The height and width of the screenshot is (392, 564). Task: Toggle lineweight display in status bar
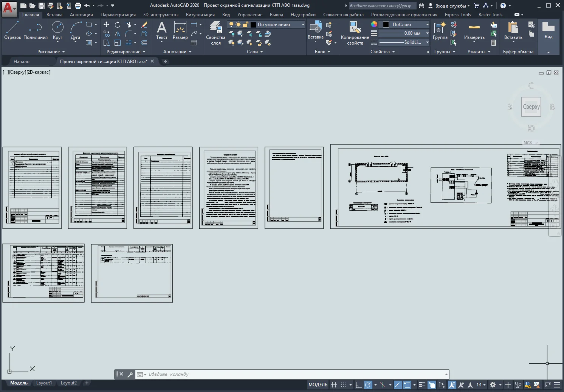click(x=422, y=385)
